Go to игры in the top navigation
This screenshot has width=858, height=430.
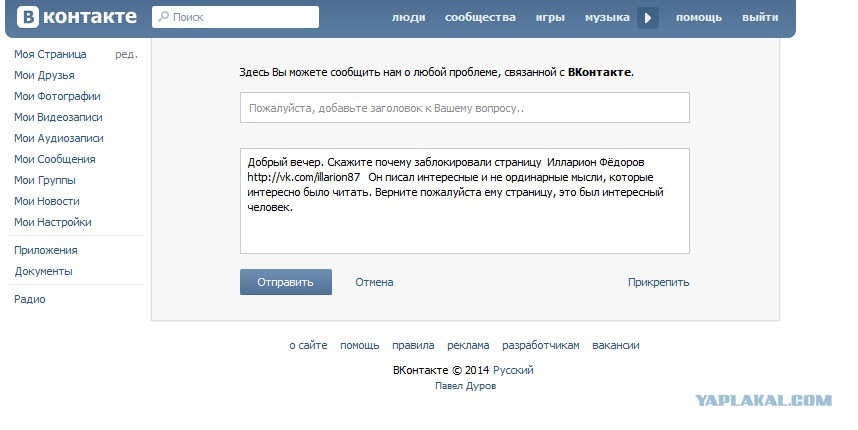coord(550,18)
